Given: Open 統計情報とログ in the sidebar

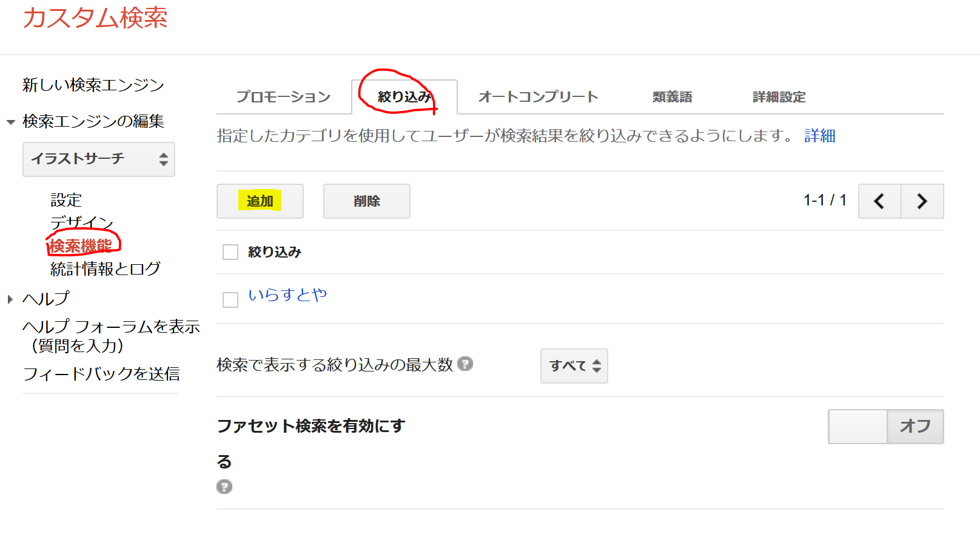Looking at the screenshot, I should [106, 268].
